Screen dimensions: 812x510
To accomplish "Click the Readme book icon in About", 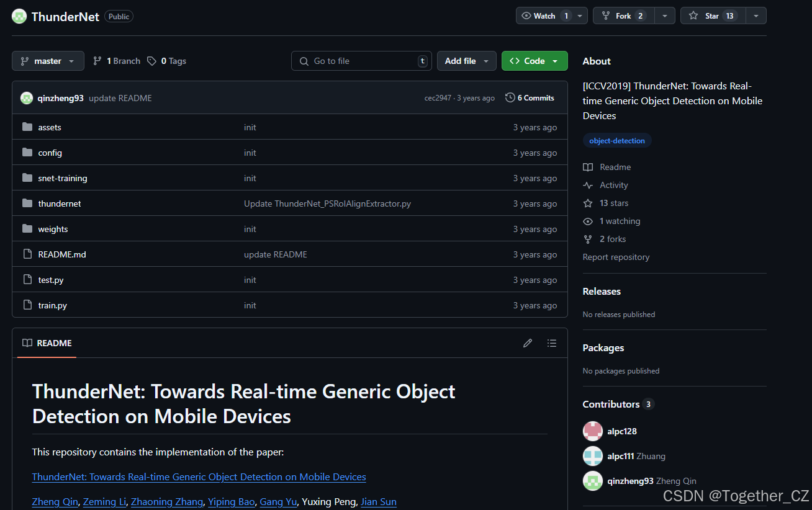I will click(587, 167).
